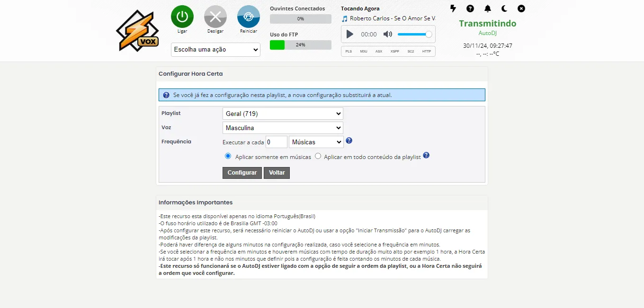This screenshot has width=644, height=308.
Task: Click help icon next to Músicas dropdown
Action: [x=349, y=141]
